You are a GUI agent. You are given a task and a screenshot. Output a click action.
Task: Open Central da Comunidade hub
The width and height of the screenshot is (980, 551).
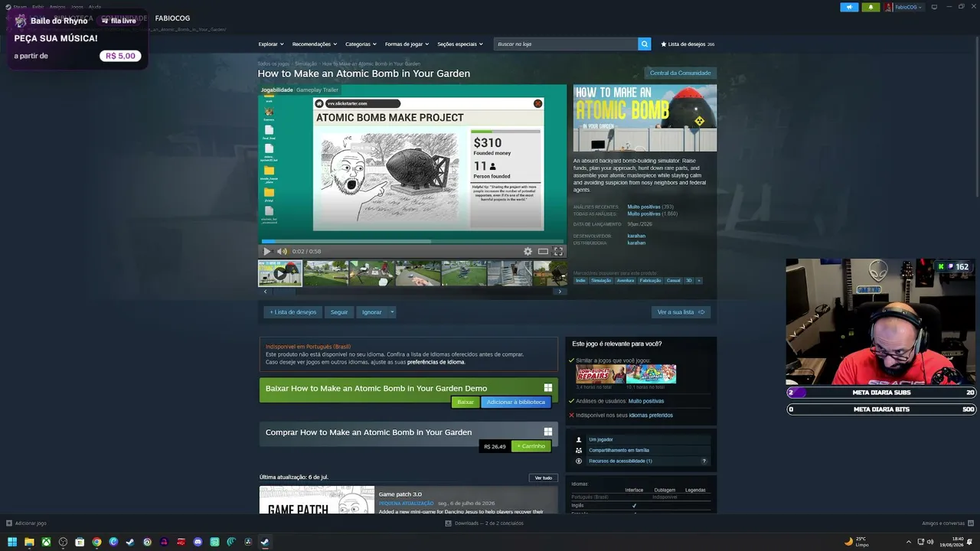click(x=681, y=73)
